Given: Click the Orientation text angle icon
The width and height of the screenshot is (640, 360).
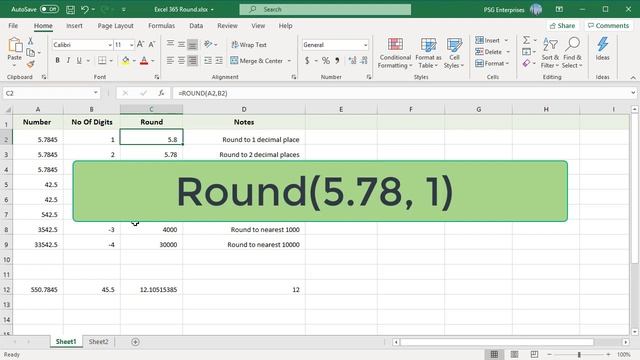Looking at the screenshot, I should click(208, 44).
